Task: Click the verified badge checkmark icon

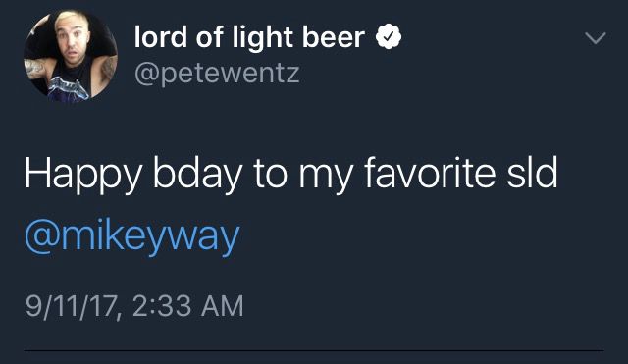Action: pos(389,37)
